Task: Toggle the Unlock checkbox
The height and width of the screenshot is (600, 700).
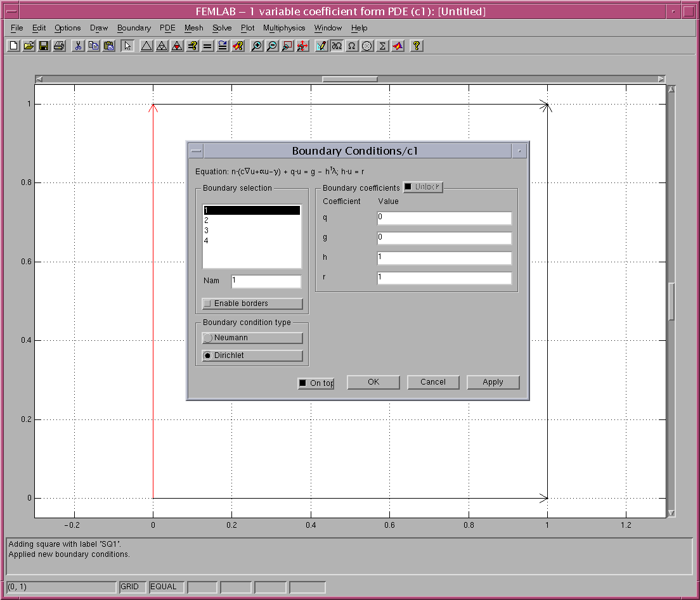Action: 423,187
